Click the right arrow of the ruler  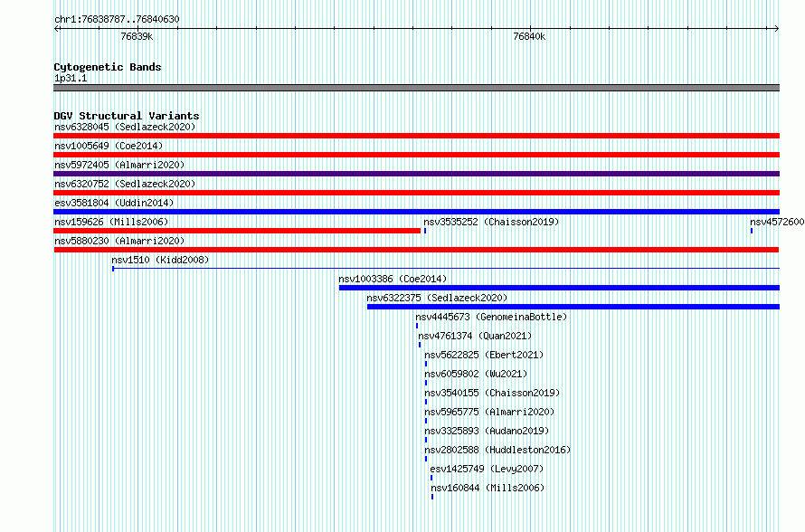[777, 29]
